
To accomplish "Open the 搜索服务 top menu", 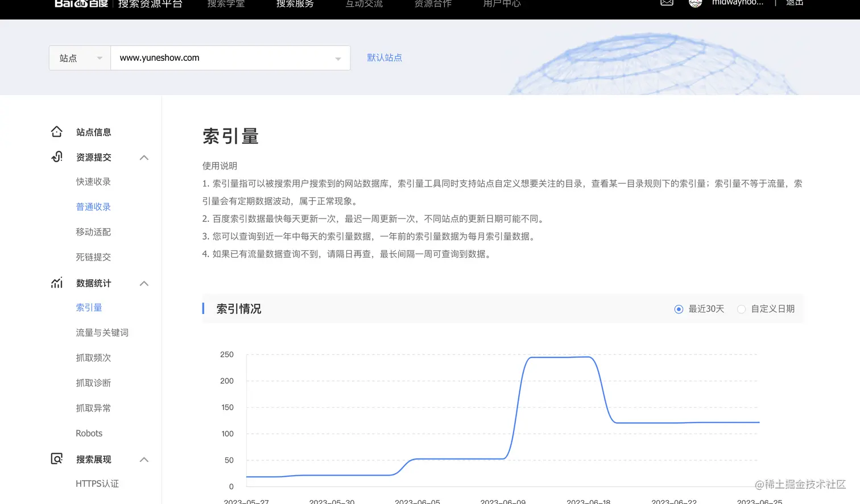I will pyautogui.click(x=295, y=4).
